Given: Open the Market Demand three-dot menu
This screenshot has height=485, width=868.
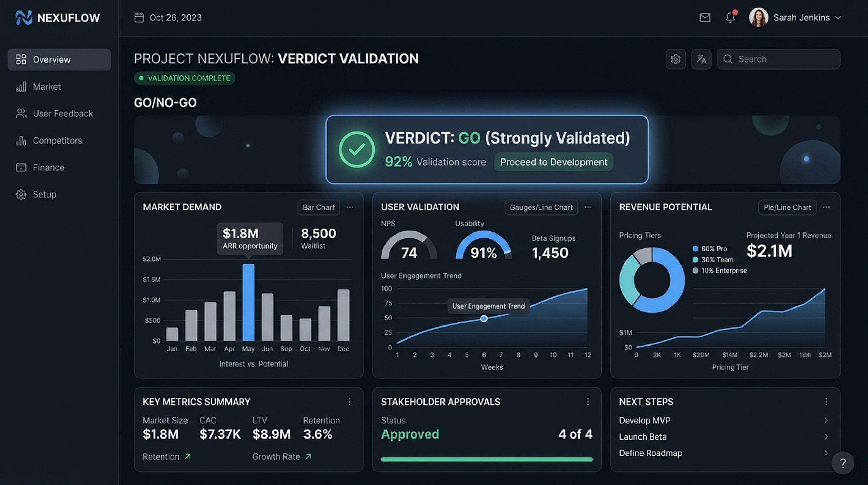Looking at the screenshot, I should coord(350,207).
